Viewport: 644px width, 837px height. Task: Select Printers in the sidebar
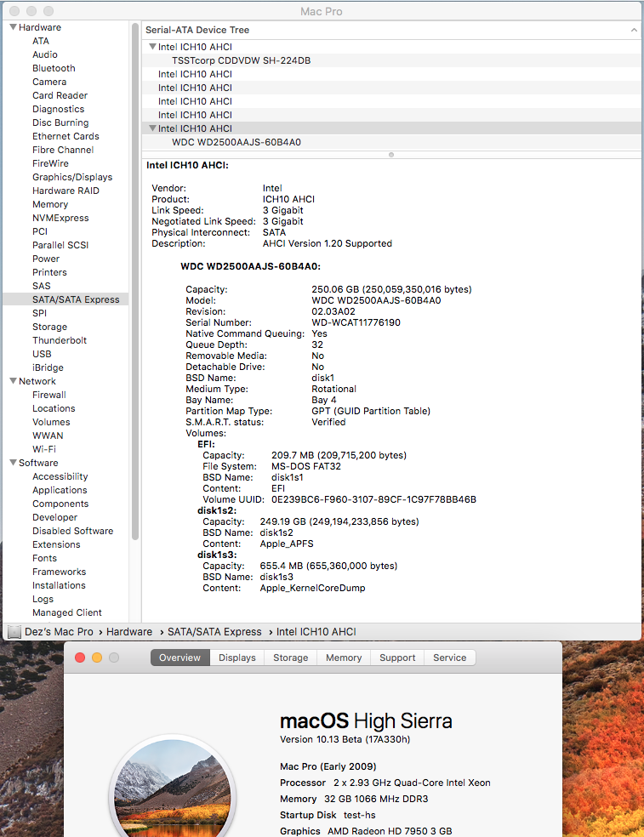[x=49, y=272]
